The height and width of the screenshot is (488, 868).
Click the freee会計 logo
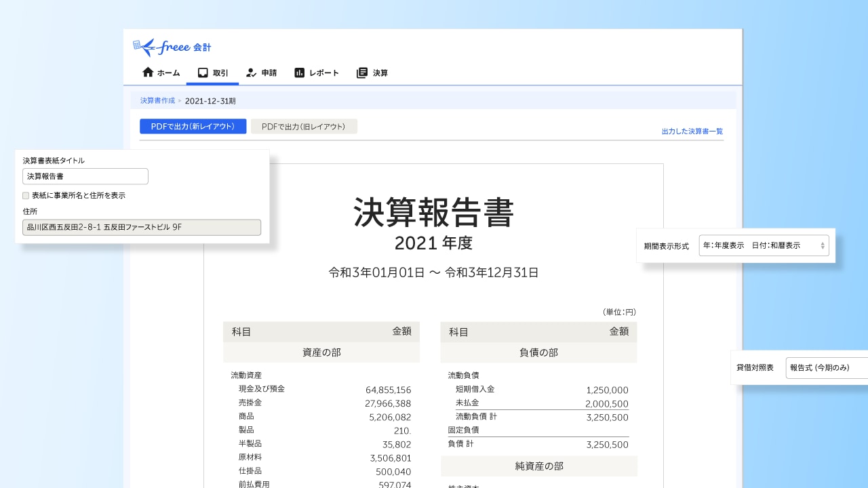(172, 47)
